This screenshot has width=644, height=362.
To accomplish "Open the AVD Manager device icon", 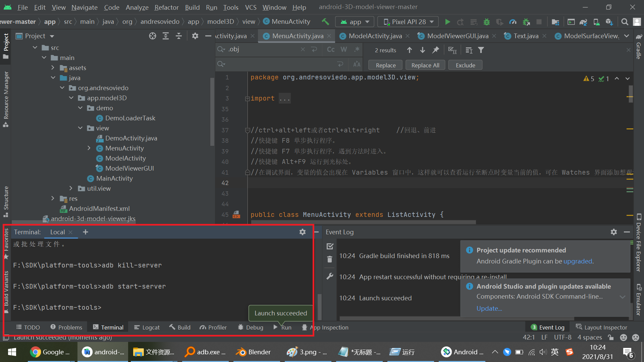I will tap(596, 22).
